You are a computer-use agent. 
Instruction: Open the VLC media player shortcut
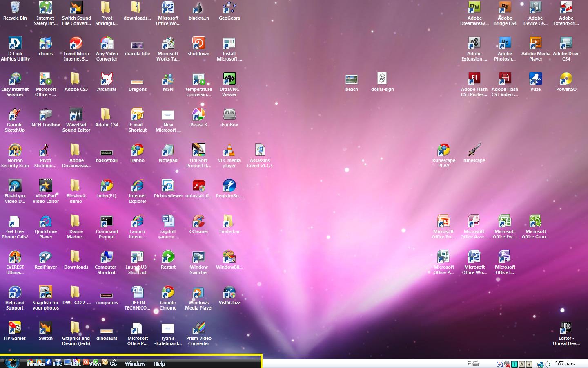tap(229, 156)
